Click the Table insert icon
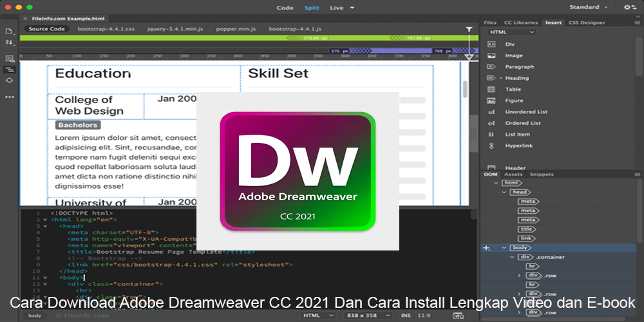Screen dimensions: 644x322 pyautogui.click(x=491, y=89)
